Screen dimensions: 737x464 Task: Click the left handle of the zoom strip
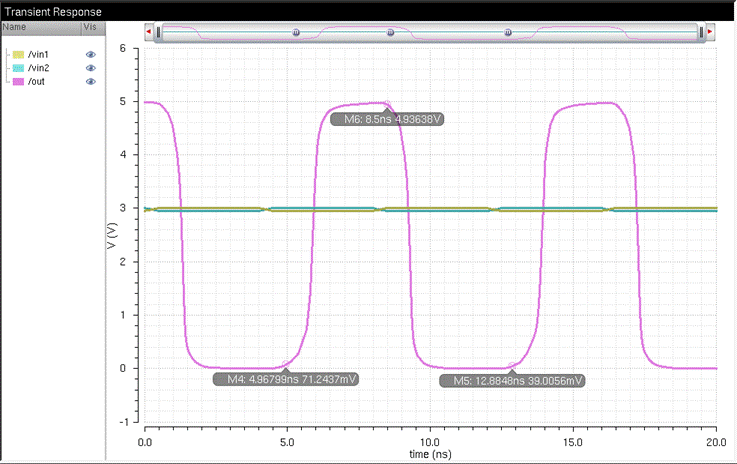pos(158,32)
